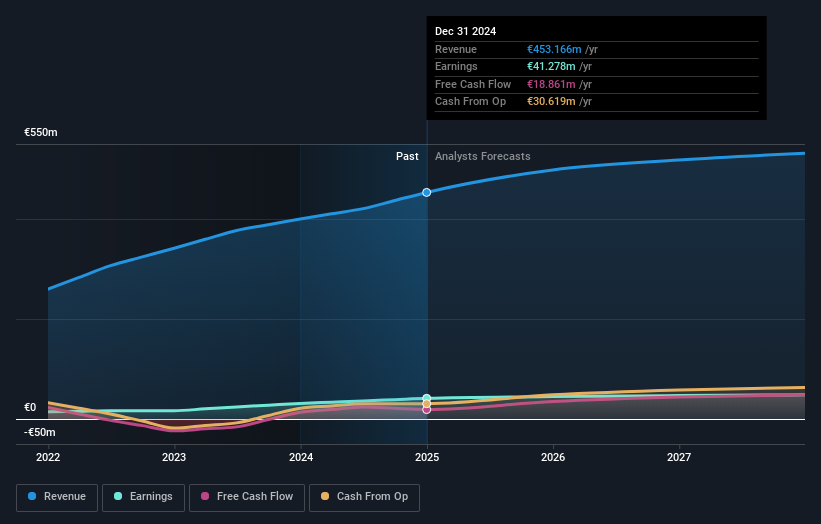Screen dimensions: 821x524
Task: Click the 2026 x-axis label
Action: click(x=553, y=457)
